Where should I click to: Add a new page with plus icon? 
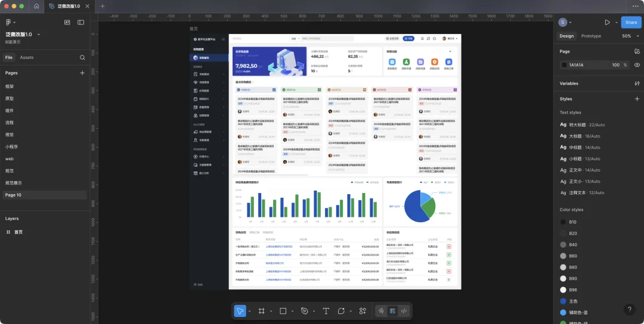pyautogui.click(x=82, y=73)
